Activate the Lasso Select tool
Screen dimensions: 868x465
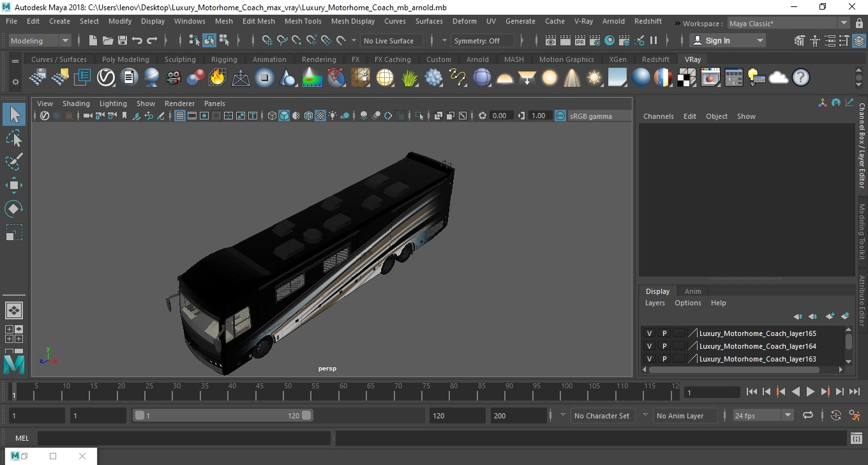coord(14,138)
